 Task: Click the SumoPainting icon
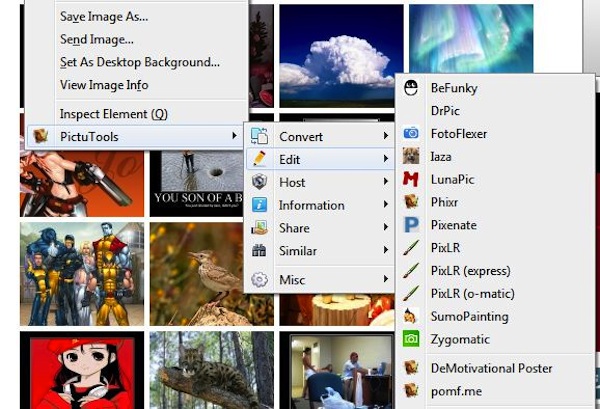coord(411,316)
